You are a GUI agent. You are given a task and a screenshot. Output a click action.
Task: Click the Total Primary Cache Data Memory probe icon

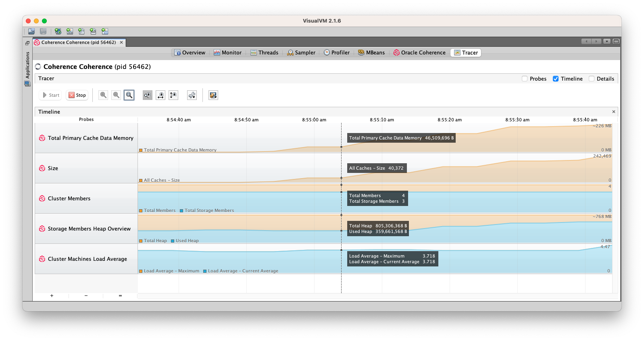[42, 138]
